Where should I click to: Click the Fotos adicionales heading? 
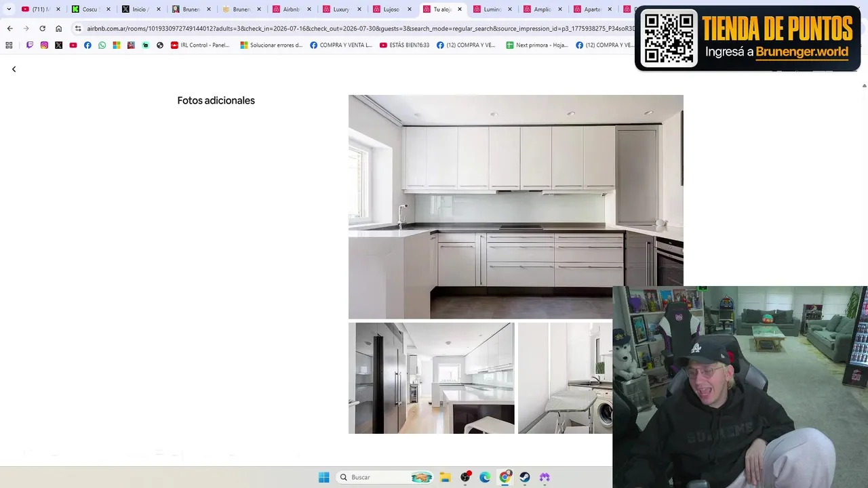[216, 100]
